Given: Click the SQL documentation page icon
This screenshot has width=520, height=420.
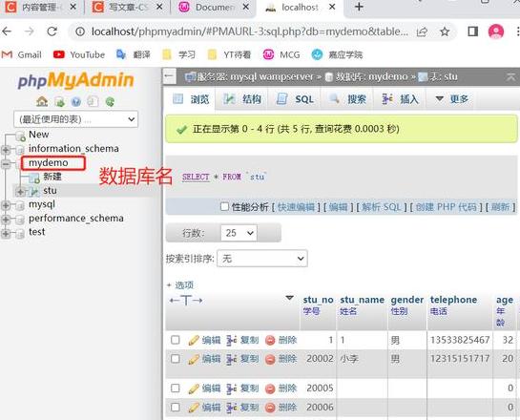Looking at the screenshot, I should [93, 101].
